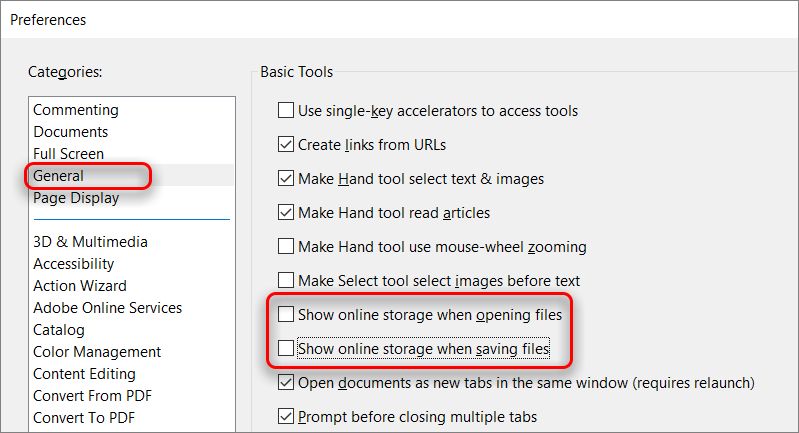Select Adobe Online Services category
The height and width of the screenshot is (433, 799).
[x=107, y=308]
